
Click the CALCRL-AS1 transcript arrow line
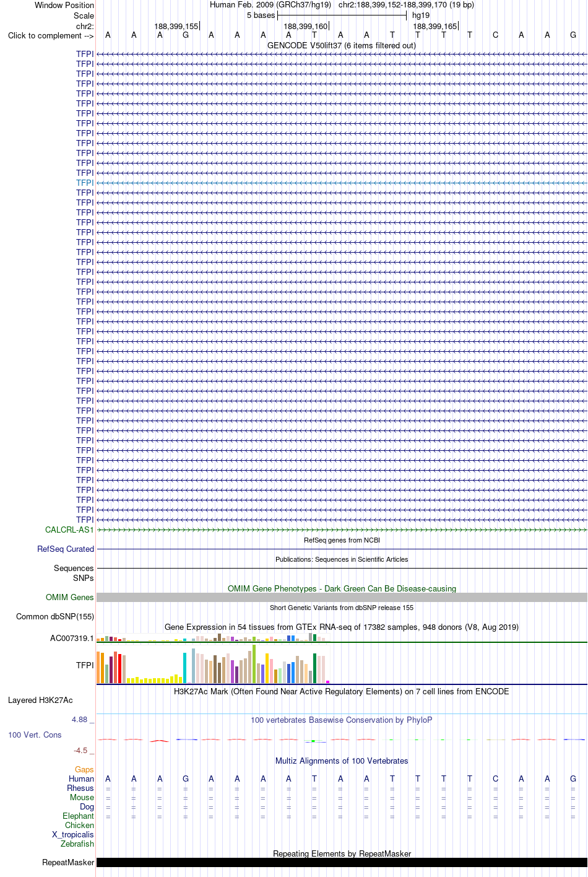point(342,530)
